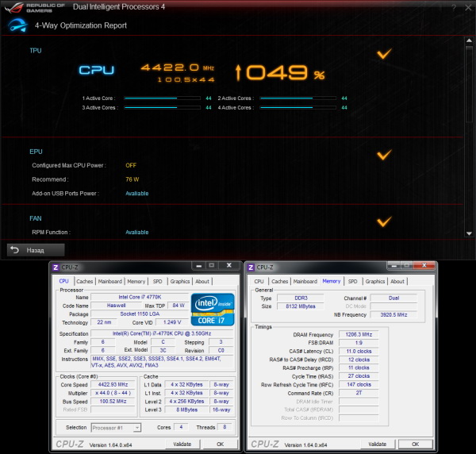This screenshot has width=476, height=454.
Task: Click the Cores value 4 field
Action: pos(181,427)
